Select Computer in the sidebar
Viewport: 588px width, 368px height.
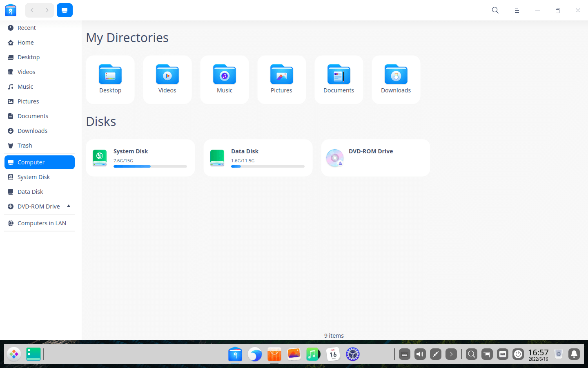click(x=40, y=162)
